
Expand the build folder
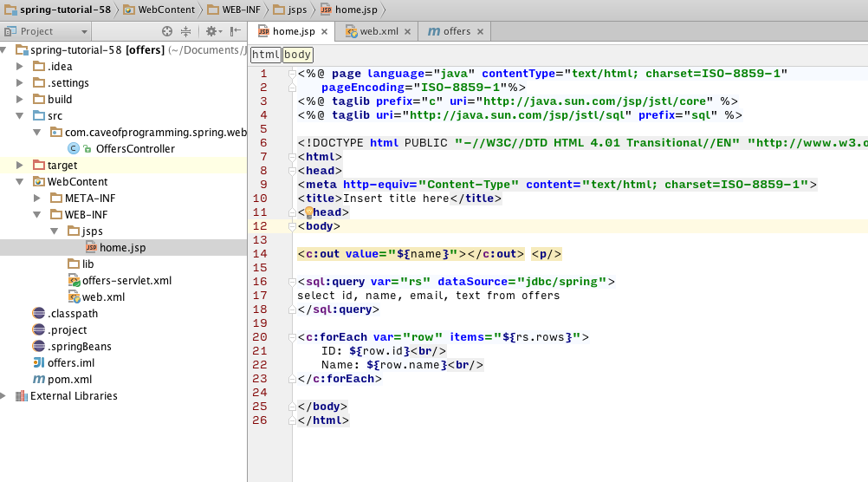pos(19,99)
